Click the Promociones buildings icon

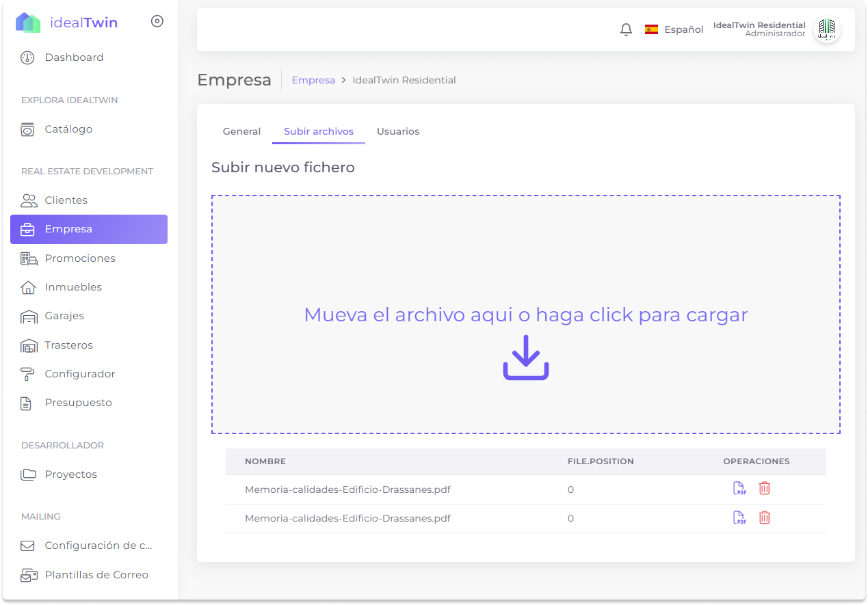pyautogui.click(x=28, y=258)
